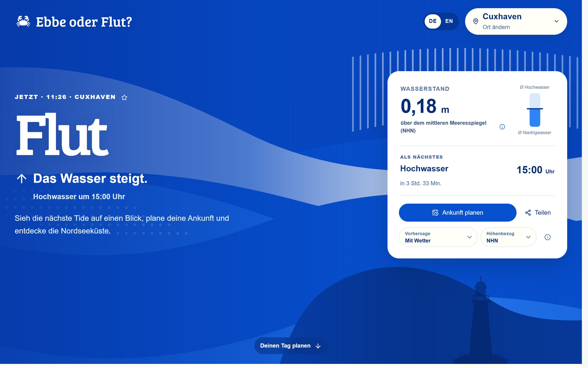Screen dimensions: 588x368
Task: Switch language to DE
Action: [x=432, y=21]
